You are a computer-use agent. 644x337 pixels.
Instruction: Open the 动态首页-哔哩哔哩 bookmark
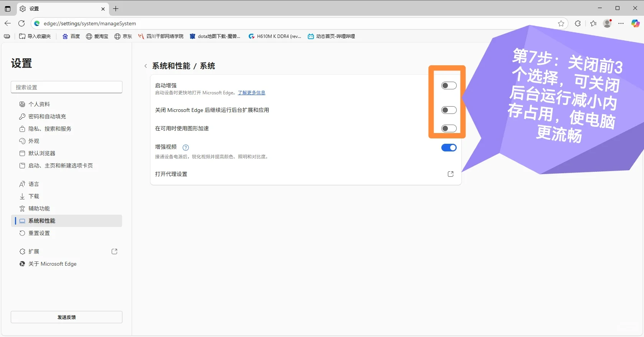click(x=331, y=36)
